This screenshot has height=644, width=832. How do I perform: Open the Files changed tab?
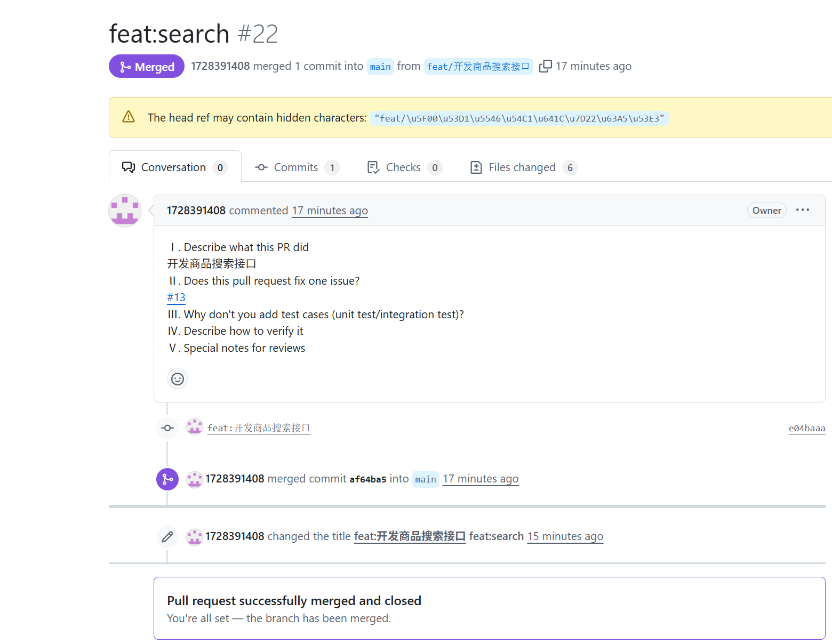(x=524, y=167)
